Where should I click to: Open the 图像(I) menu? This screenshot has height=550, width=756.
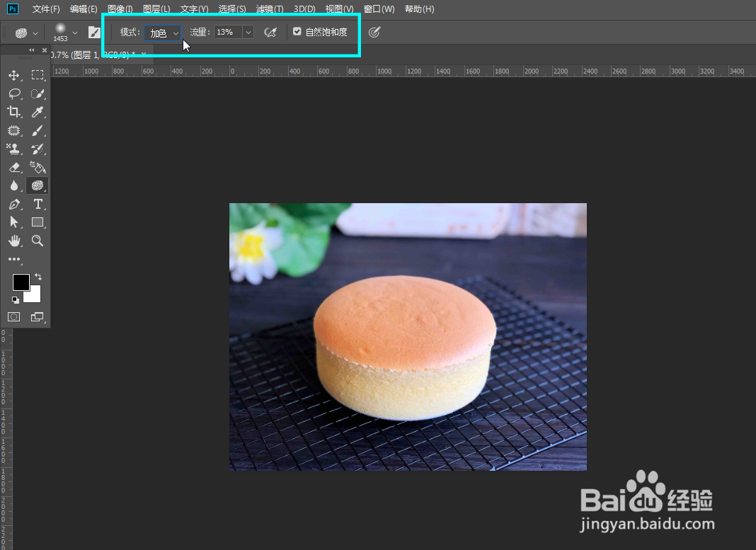tap(120, 9)
